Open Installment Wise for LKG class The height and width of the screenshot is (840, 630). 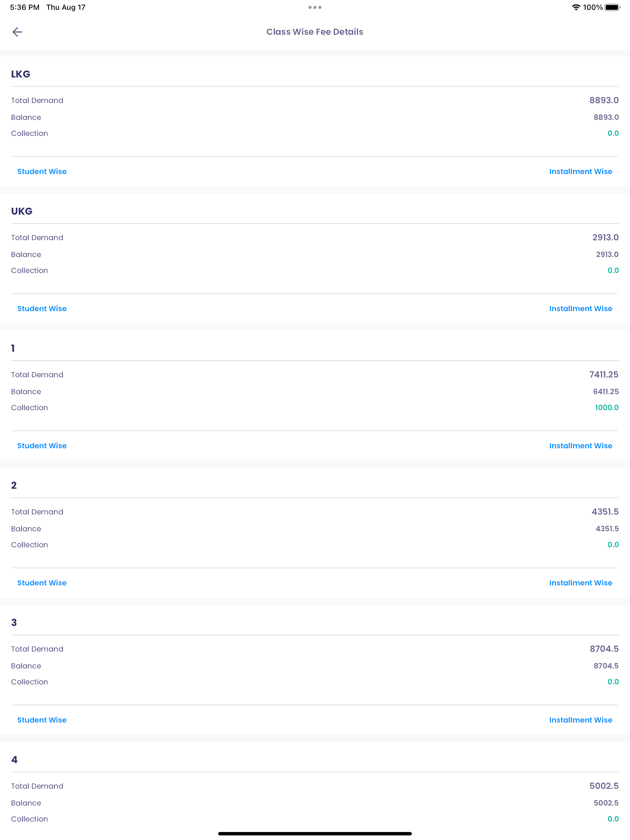pos(580,172)
